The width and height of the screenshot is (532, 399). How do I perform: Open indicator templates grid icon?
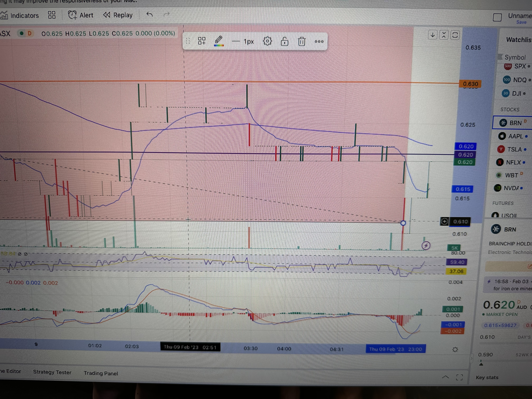(x=51, y=15)
